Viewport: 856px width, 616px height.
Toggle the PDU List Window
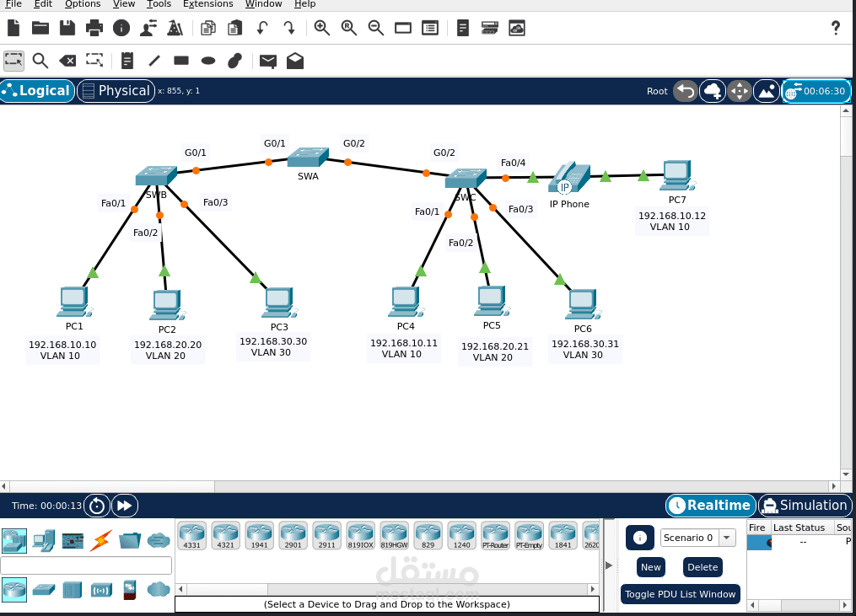[680, 593]
